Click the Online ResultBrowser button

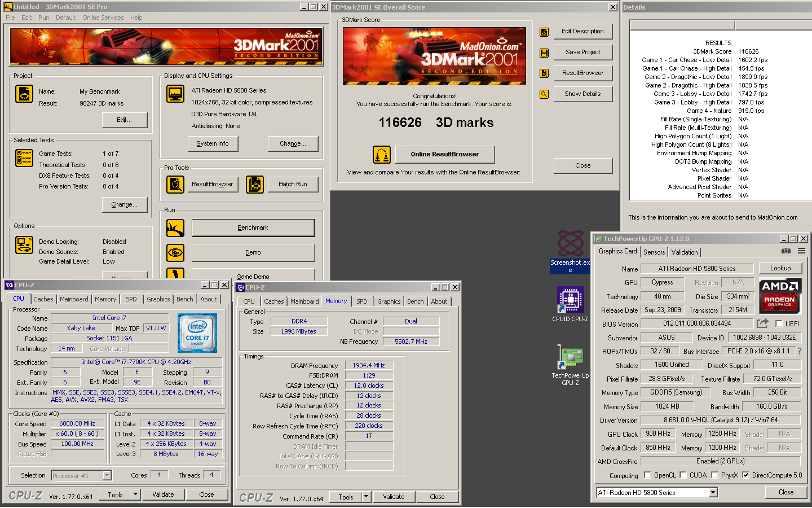pyautogui.click(x=445, y=154)
